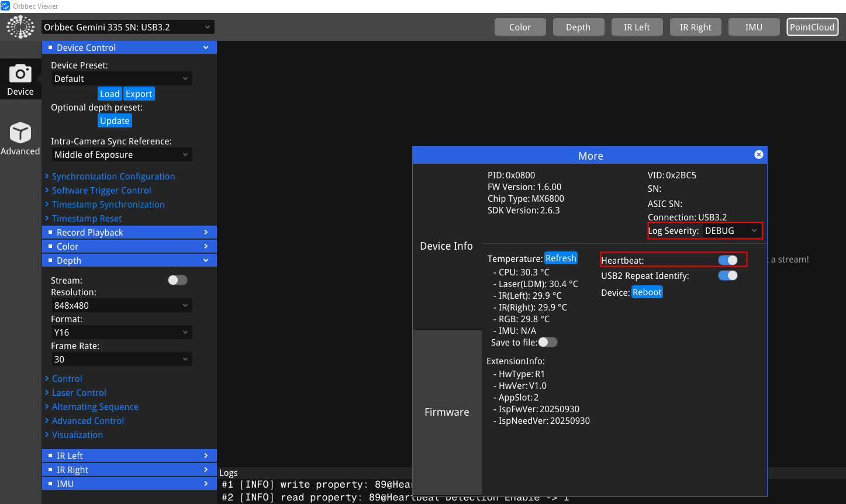Enable temperature Save to file
Image resolution: width=846 pixels, height=504 pixels.
(x=547, y=342)
